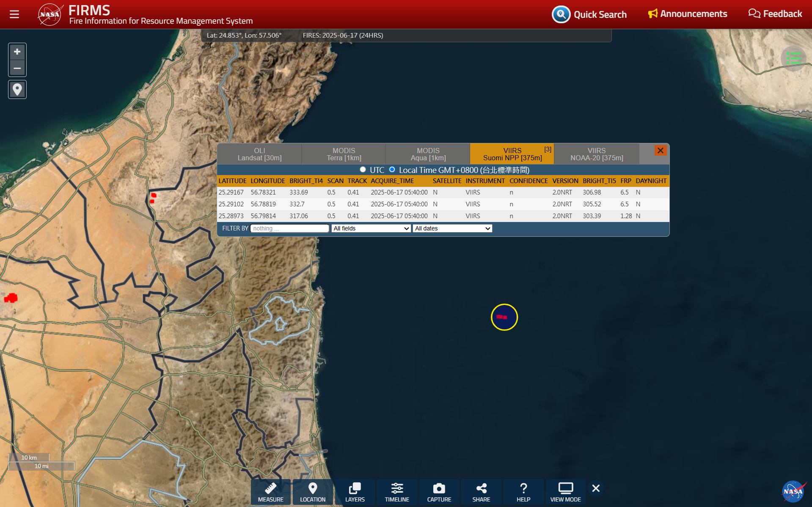Click the Filter By text field
812x507 pixels.
point(289,228)
